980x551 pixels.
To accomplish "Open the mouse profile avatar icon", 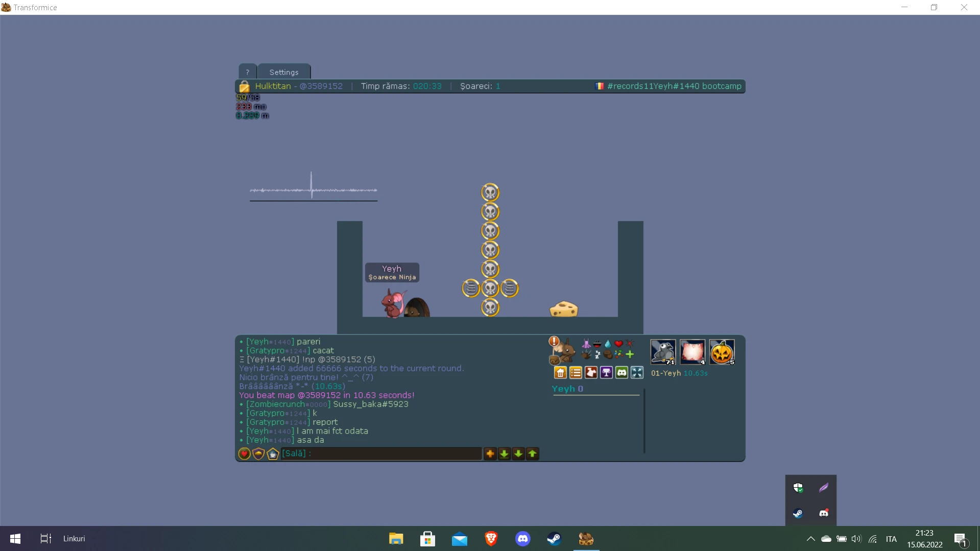I will [x=565, y=352].
